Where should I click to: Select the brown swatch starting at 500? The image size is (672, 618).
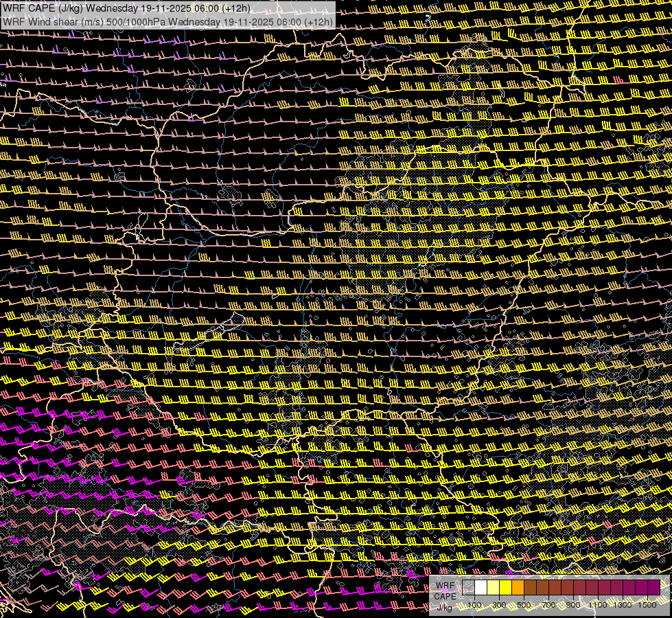[530, 588]
